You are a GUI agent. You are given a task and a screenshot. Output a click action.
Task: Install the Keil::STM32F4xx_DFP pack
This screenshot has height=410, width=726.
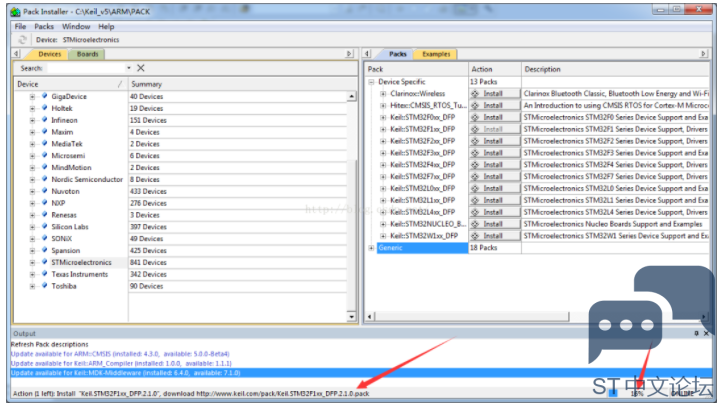[494, 165]
